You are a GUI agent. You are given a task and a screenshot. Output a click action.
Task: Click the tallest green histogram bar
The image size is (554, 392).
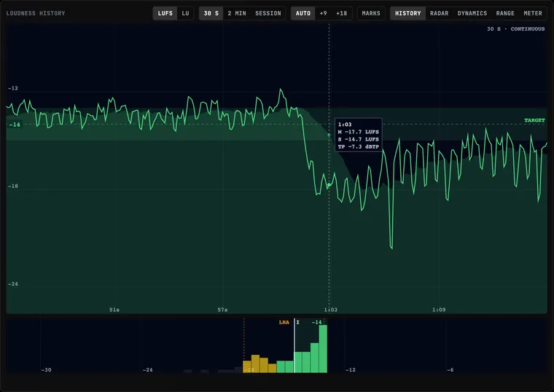point(323,349)
